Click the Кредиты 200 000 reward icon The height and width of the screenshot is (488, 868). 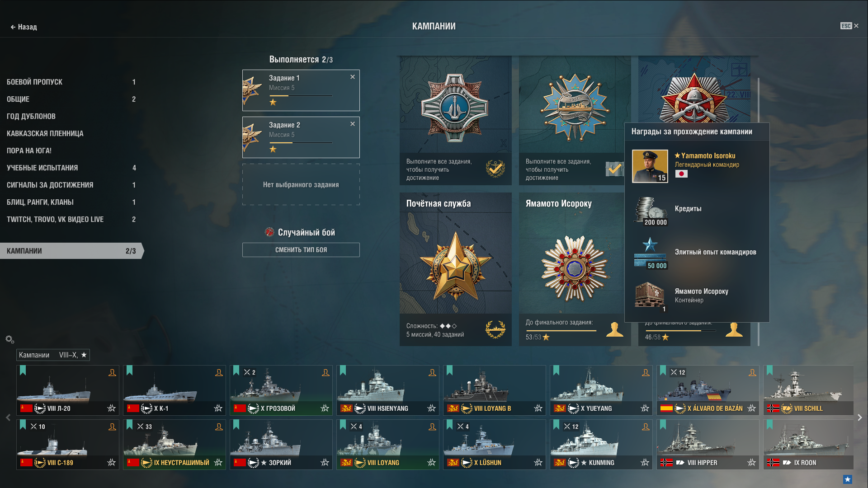(x=650, y=211)
